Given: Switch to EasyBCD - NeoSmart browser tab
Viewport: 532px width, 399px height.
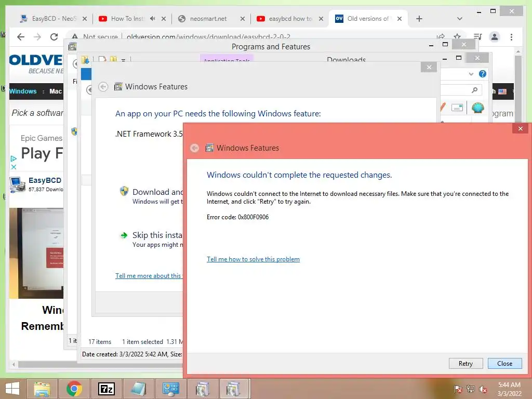Looking at the screenshot, I should click(54, 19).
